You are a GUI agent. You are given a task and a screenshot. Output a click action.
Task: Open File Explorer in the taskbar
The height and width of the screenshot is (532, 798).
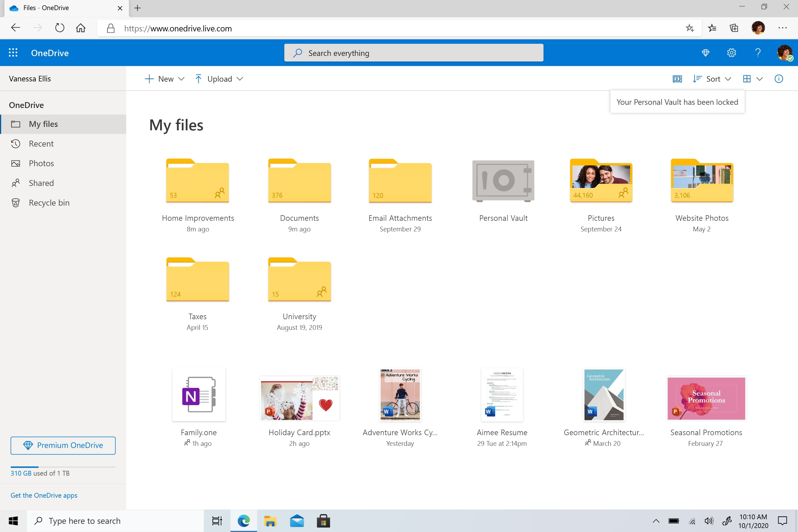270,521
